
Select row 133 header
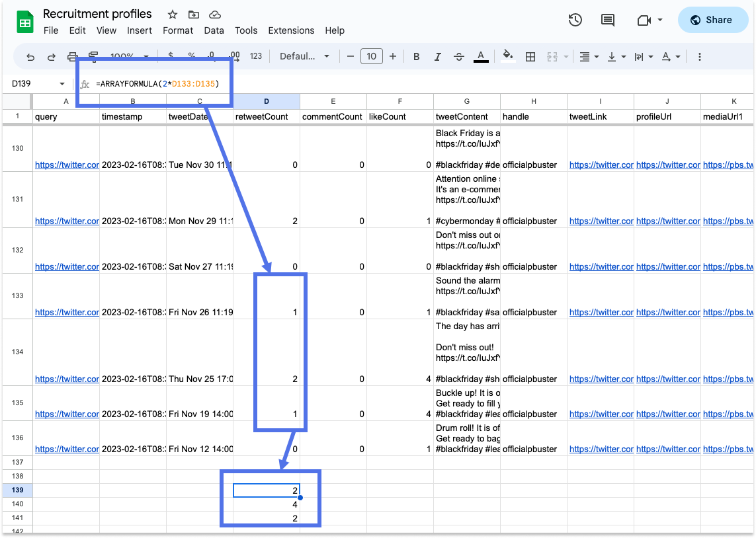click(x=17, y=295)
